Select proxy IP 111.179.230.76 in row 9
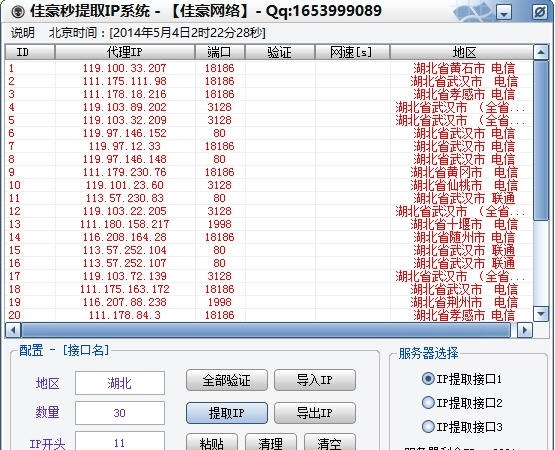Viewport: 555px width, 450px height. [125, 172]
